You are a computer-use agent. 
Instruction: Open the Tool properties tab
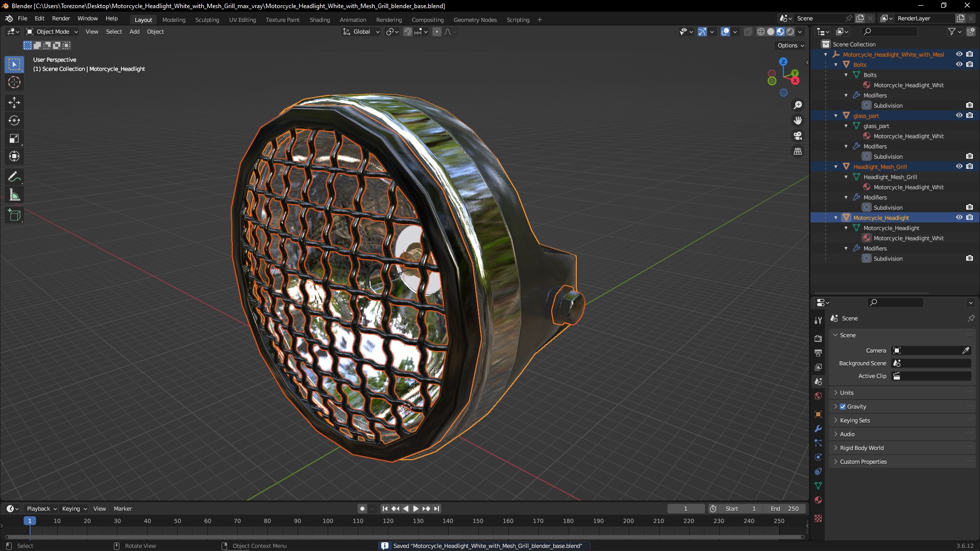[818, 320]
